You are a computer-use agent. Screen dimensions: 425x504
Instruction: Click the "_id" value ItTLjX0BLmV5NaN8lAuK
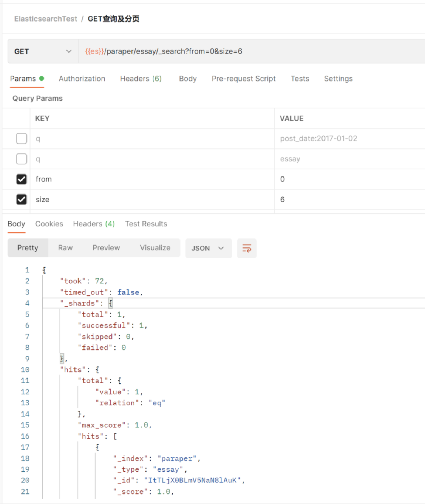click(192, 480)
